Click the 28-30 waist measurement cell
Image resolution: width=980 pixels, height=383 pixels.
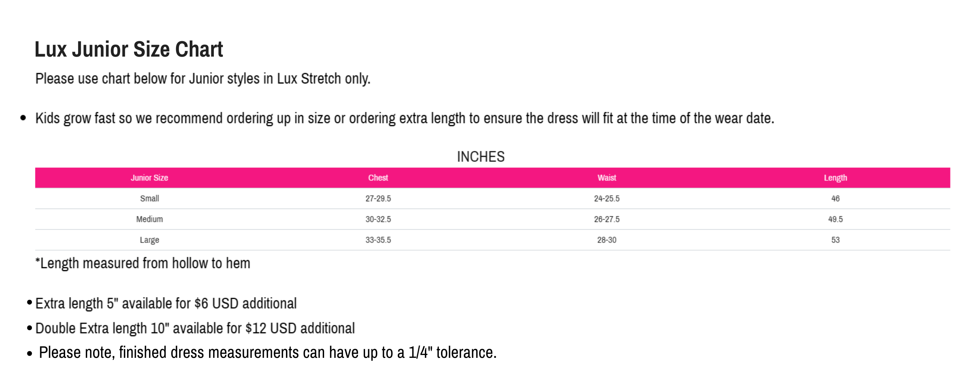click(x=607, y=240)
